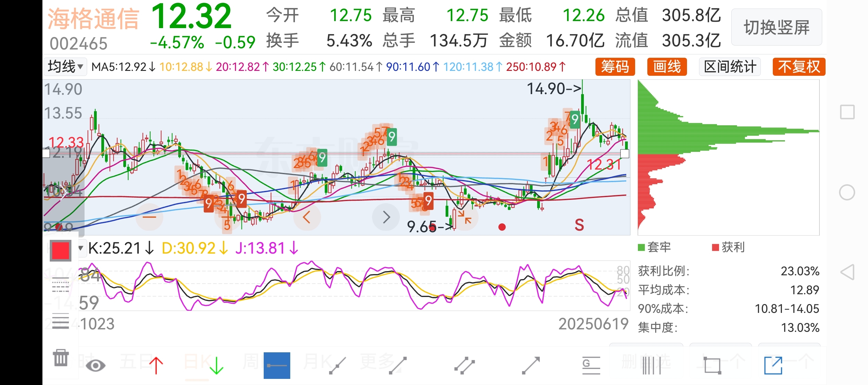Image resolution: width=868 pixels, height=385 pixels.
Task: Tap the right handle of the horizontal line
Action: [x=624, y=153]
